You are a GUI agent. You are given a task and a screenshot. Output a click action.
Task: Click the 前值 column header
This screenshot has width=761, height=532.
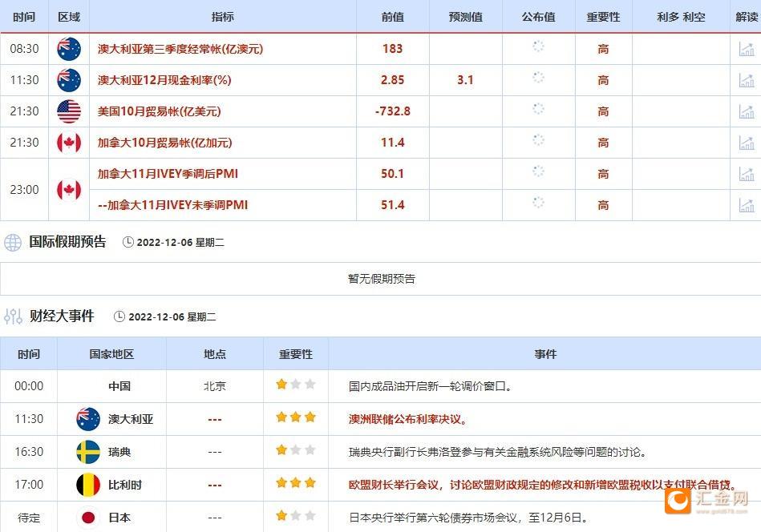[x=393, y=17]
